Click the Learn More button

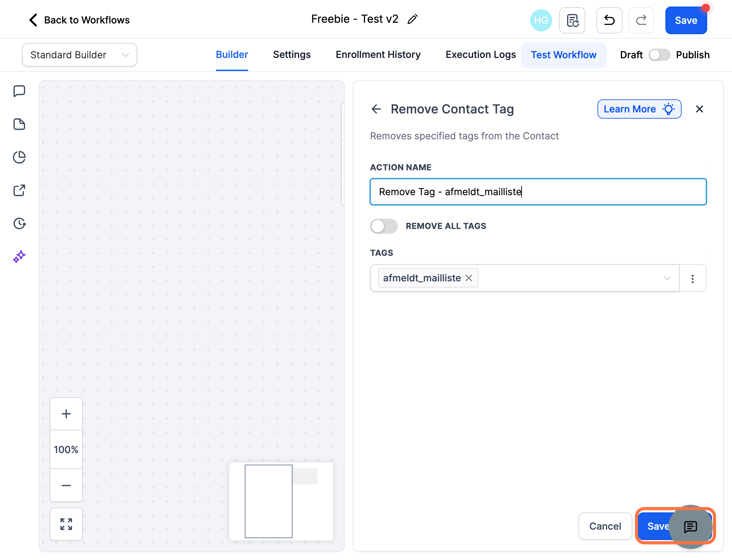(x=639, y=109)
